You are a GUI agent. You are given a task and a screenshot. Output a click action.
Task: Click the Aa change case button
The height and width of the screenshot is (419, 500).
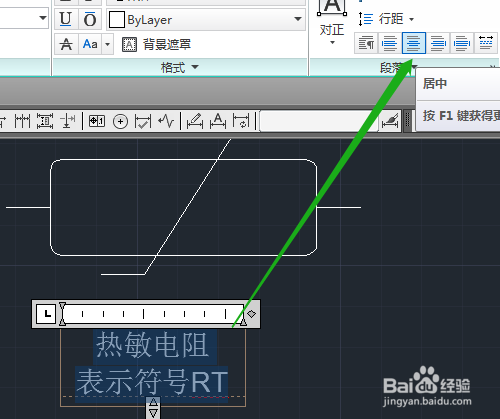(90, 44)
